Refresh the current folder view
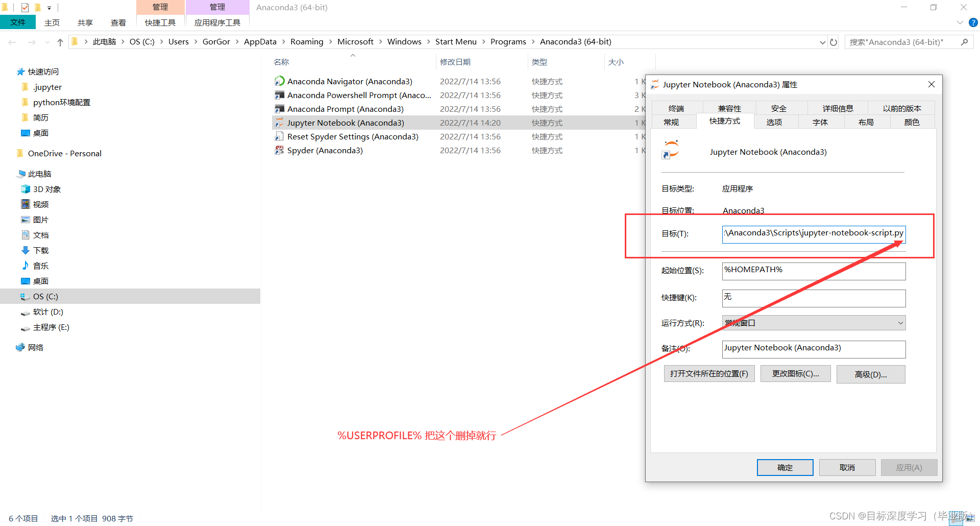980x526 pixels. pyautogui.click(x=834, y=42)
